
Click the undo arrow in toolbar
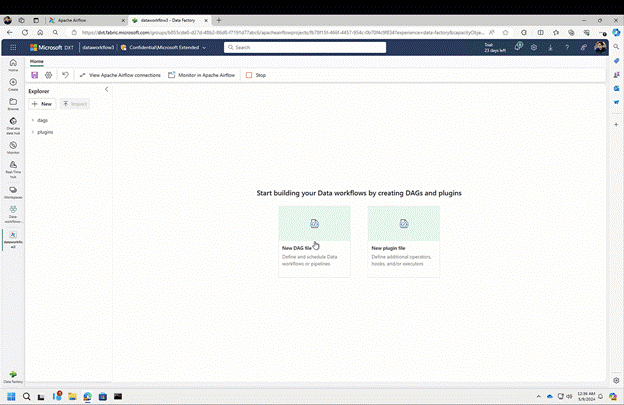click(x=65, y=75)
